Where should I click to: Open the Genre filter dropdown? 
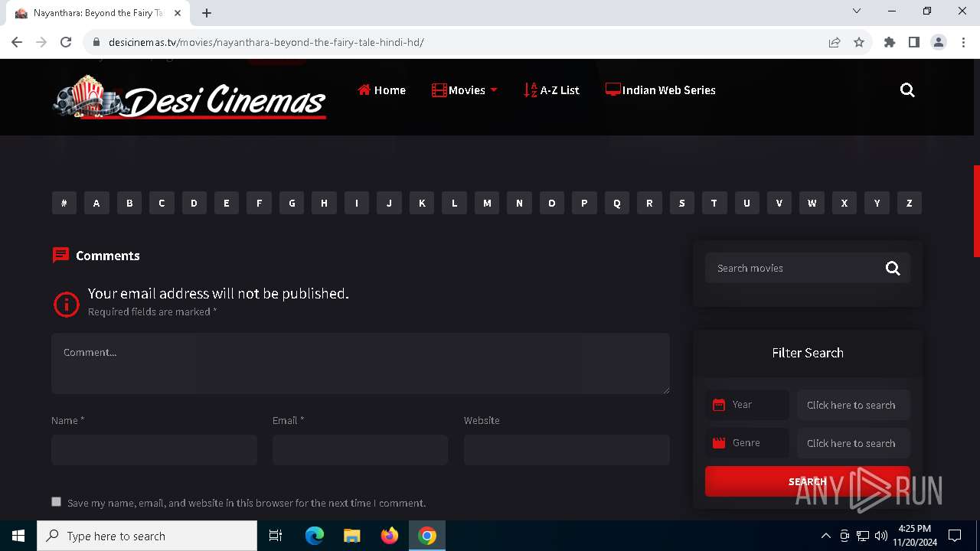click(854, 443)
